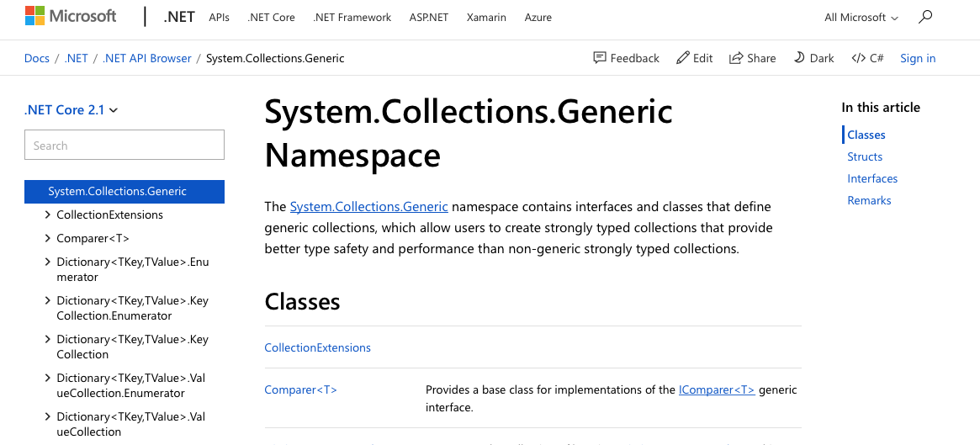Open the Share menu
The image size is (980, 445).
753,58
